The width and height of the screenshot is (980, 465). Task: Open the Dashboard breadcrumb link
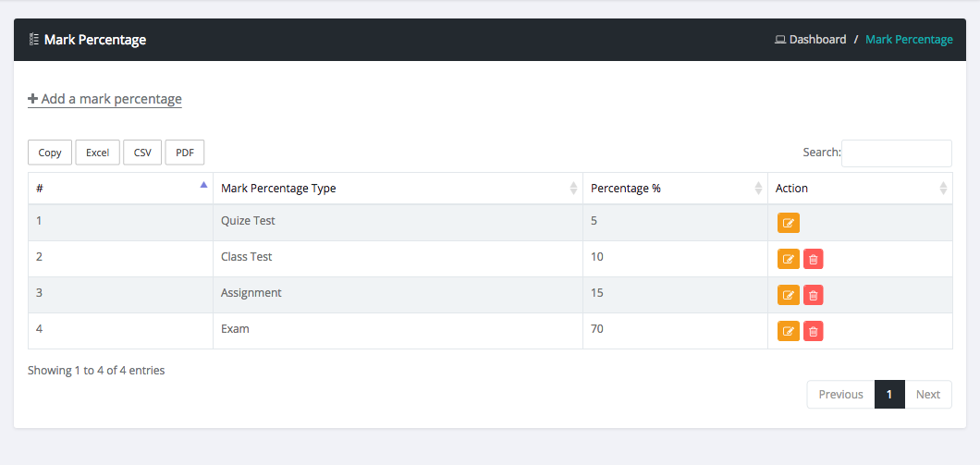(817, 40)
